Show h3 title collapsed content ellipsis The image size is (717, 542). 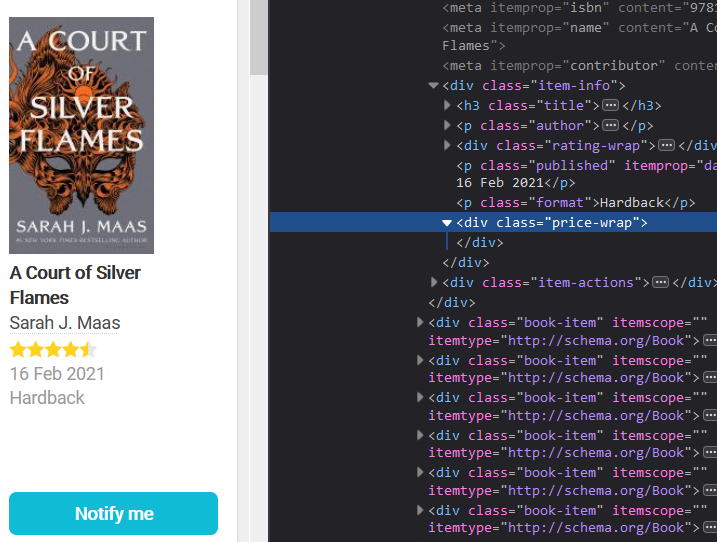(x=610, y=106)
